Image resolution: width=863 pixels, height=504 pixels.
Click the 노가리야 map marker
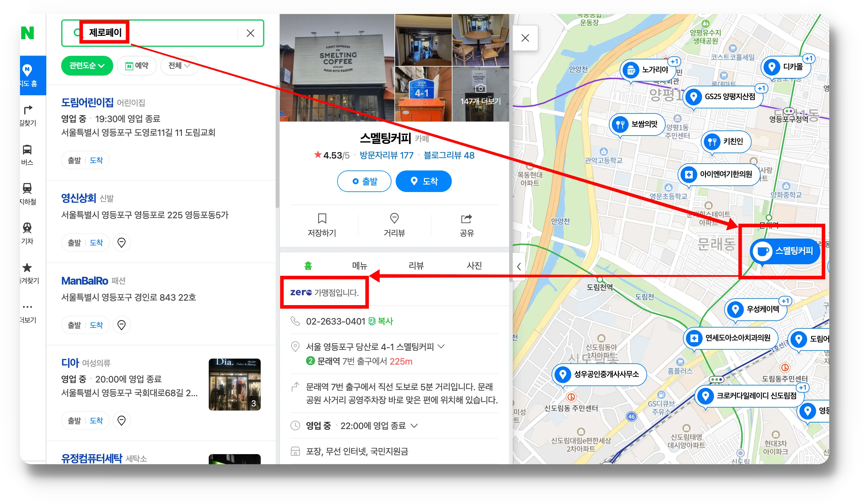[x=647, y=70]
